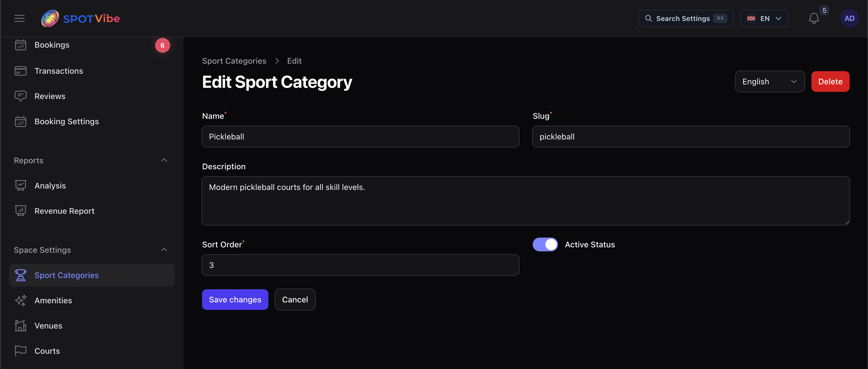Open the Revenue Report
Screen dimensions: 868x369
(x=92, y=211)
